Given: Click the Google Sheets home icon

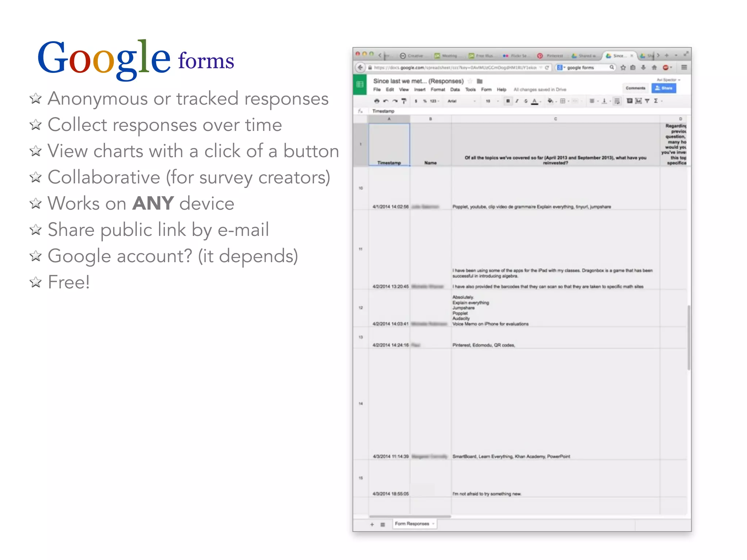Looking at the screenshot, I should click(x=360, y=84).
